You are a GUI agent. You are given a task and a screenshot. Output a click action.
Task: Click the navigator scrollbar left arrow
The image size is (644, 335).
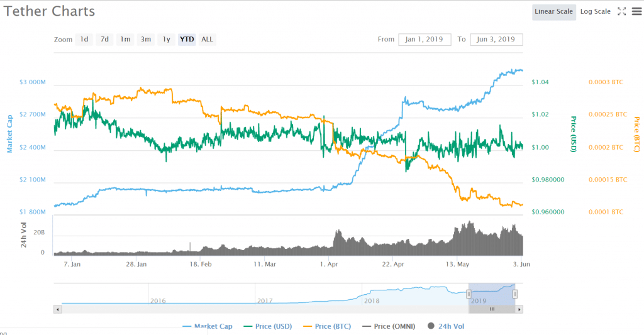[x=58, y=309]
